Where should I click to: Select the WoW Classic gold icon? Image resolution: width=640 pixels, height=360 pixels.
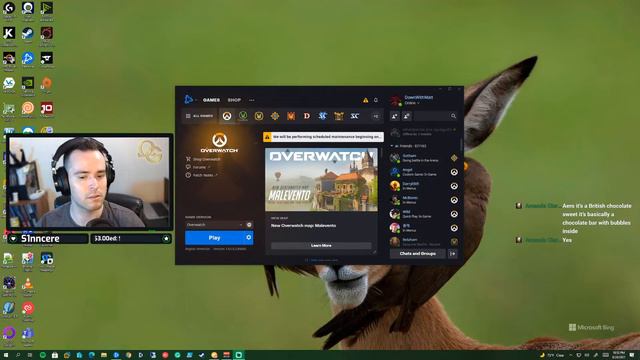pos(259,116)
